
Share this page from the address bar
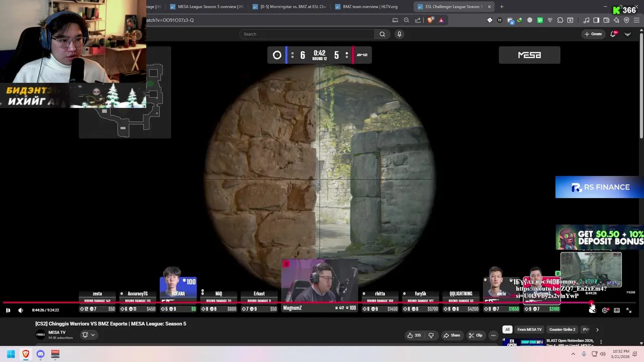click(418, 20)
